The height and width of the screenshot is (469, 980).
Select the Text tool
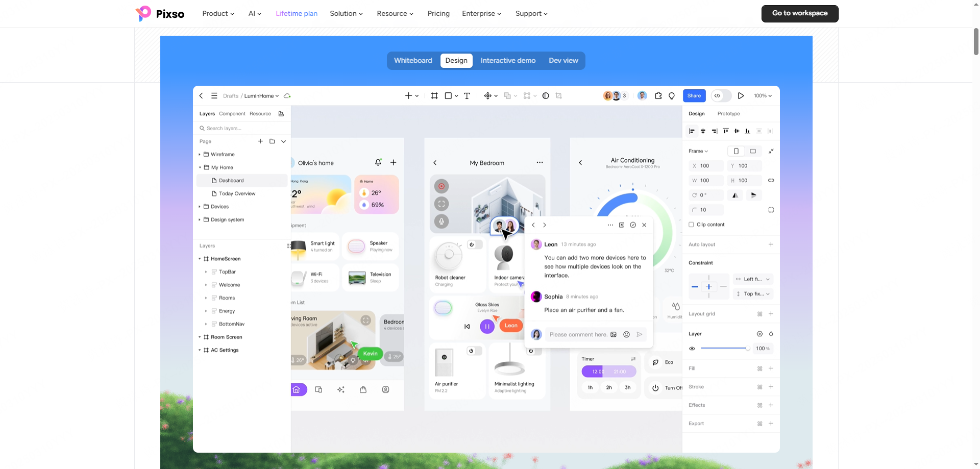click(x=467, y=96)
